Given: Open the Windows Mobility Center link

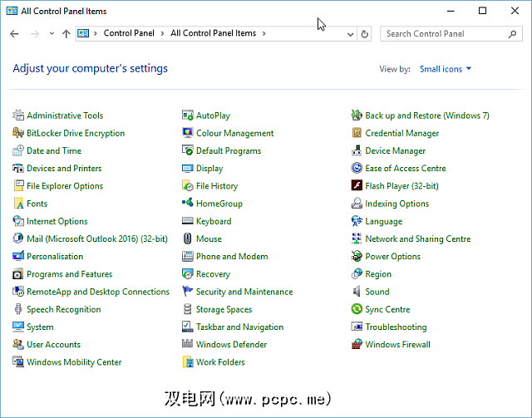Looking at the screenshot, I should (x=74, y=362).
